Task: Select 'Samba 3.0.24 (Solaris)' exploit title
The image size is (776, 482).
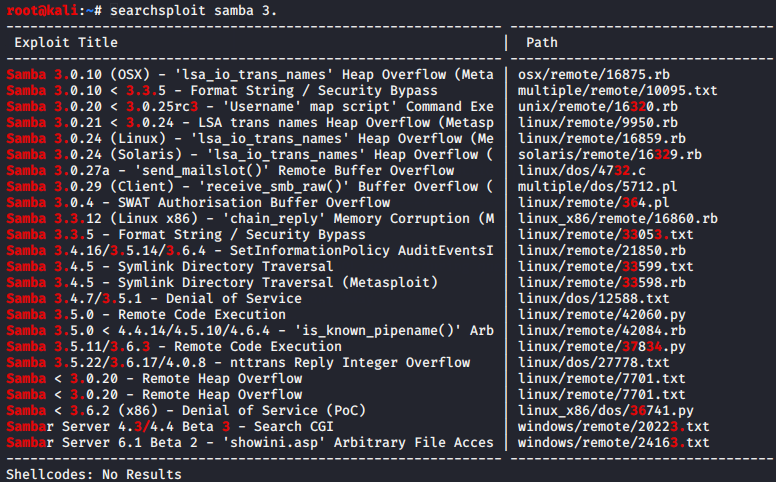Action: point(250,154)
